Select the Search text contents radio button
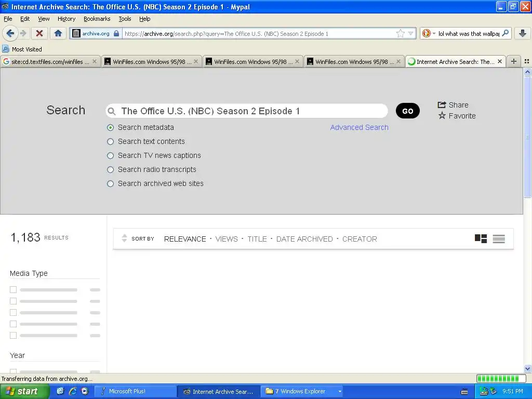This screenshot has width=532, height=399. 110,141
